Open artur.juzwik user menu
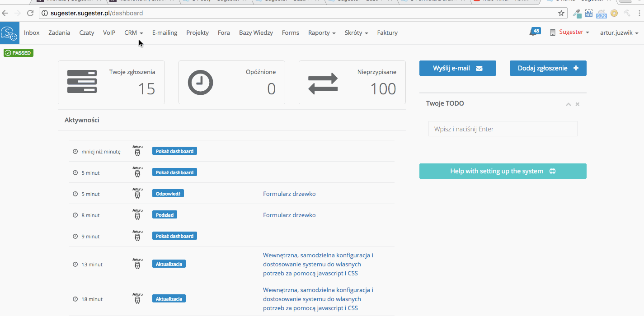 click(x=619, y=33)
